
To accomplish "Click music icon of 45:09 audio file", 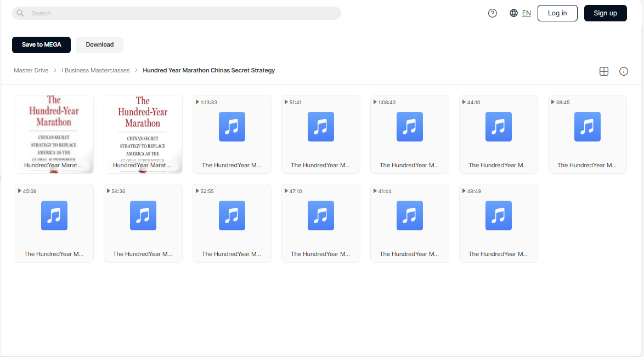I will pos(54,216).
